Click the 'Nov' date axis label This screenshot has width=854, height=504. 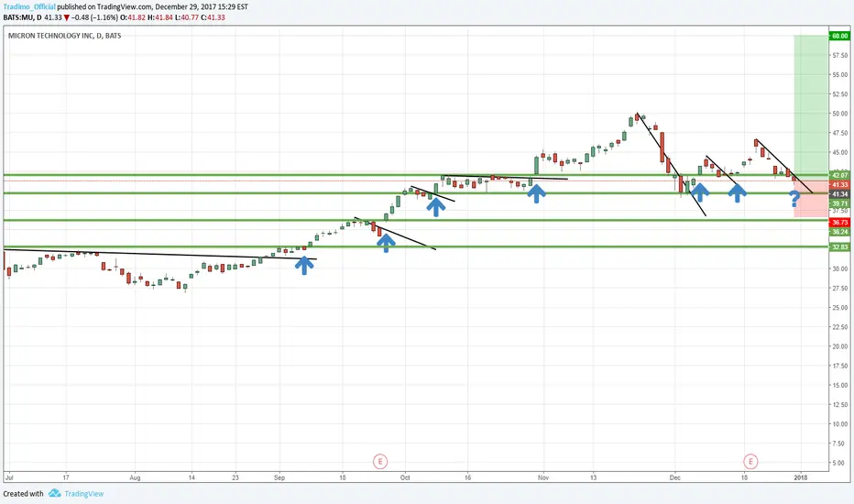543,477
